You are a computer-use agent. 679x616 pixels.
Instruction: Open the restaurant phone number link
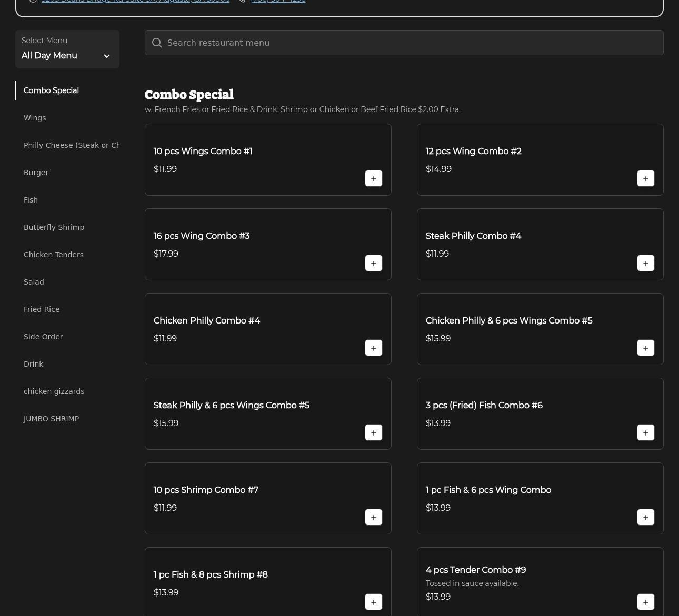[x=278, y=1]
